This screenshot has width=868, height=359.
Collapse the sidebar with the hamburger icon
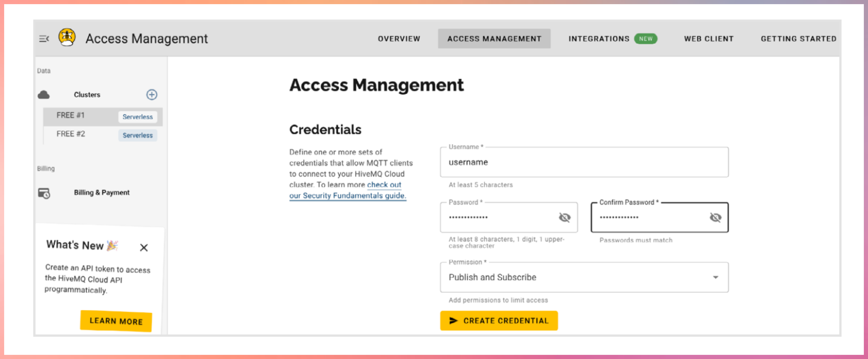(x=44, y=39)
